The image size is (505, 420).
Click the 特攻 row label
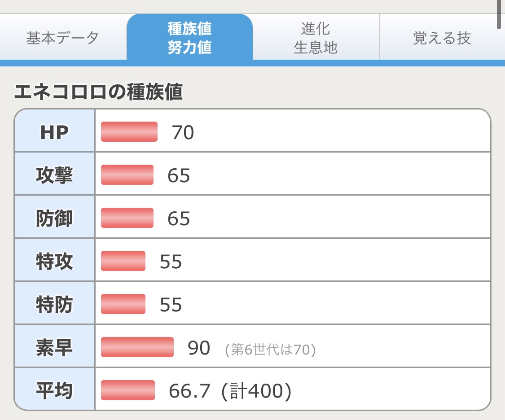tap(54, 261)
